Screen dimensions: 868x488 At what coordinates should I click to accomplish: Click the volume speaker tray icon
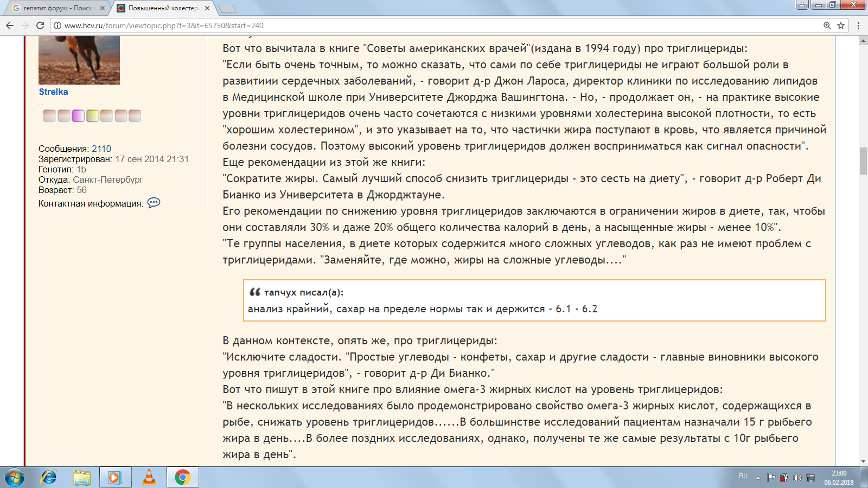(x=797, y=478)
